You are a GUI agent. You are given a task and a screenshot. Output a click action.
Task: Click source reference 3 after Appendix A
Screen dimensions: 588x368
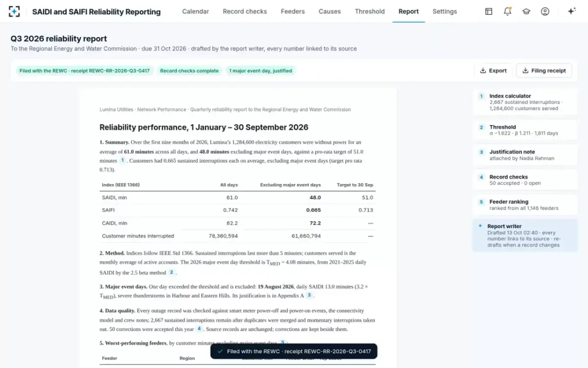309,295
